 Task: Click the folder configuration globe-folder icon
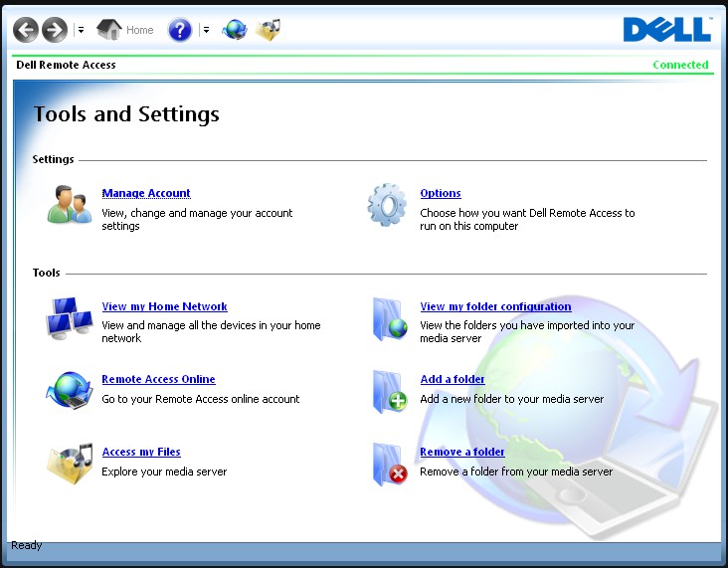point(390,319)
